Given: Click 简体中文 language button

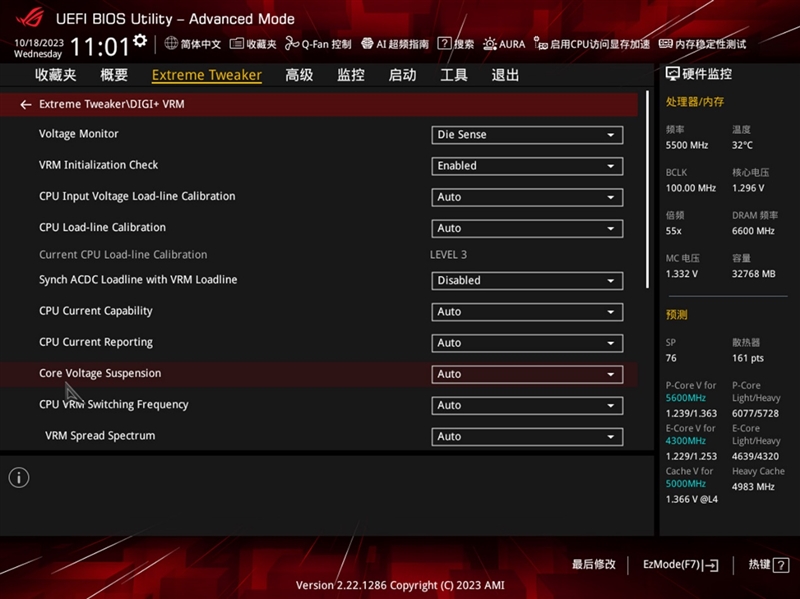Looking at the screenshot, I should tap(193, 44).
